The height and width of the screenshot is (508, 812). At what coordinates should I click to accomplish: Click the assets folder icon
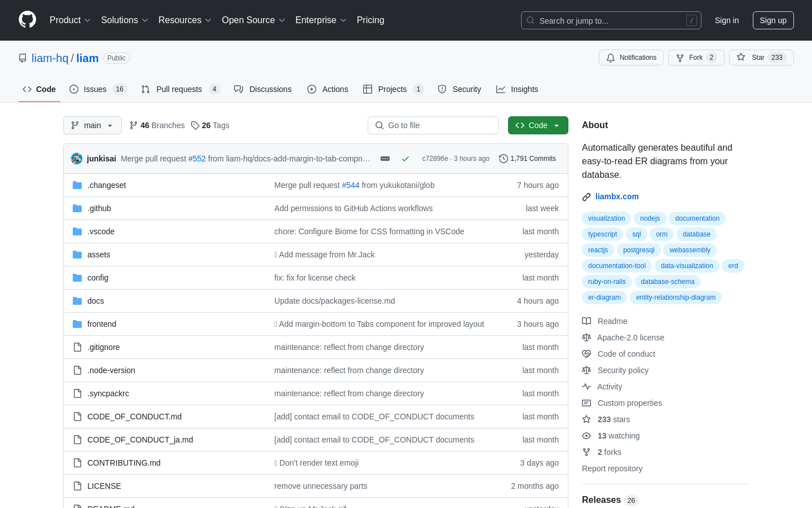[x=77, y=255]
